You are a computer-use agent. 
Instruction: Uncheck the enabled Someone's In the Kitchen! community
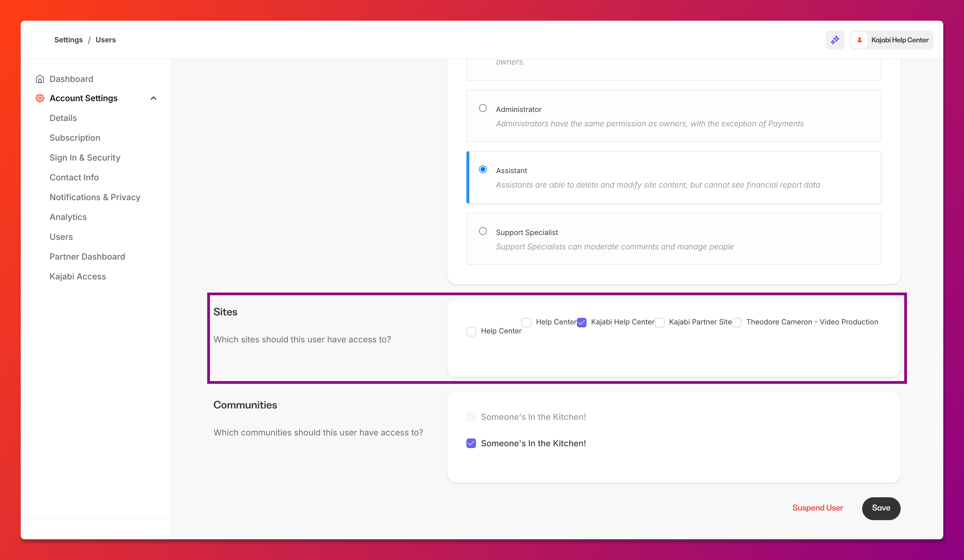471,444
